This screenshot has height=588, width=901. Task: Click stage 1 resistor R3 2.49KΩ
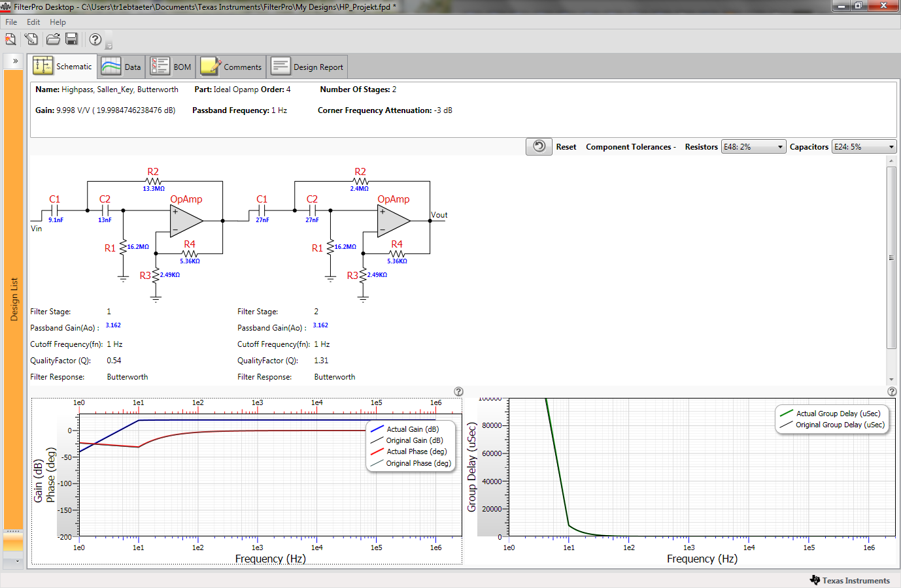(157, 276)
